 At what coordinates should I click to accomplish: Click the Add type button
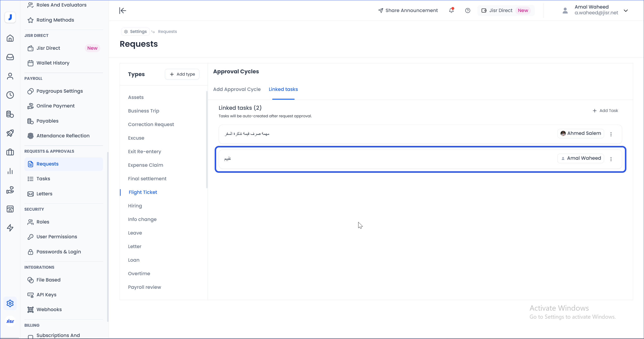(x=182, y=74)
